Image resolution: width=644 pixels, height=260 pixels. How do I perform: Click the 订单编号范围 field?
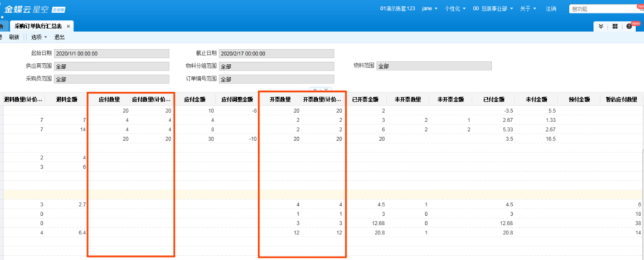click(x=277, y=79)
